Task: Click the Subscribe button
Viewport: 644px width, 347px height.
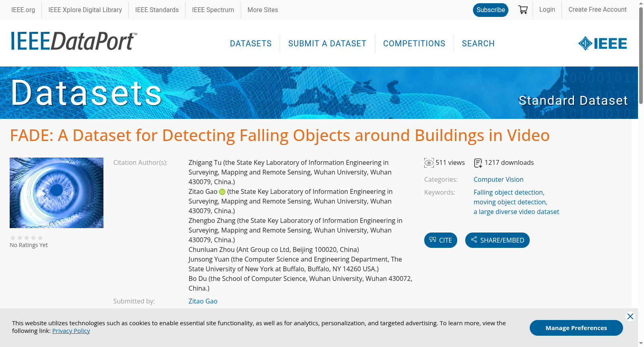Action: 491,10
